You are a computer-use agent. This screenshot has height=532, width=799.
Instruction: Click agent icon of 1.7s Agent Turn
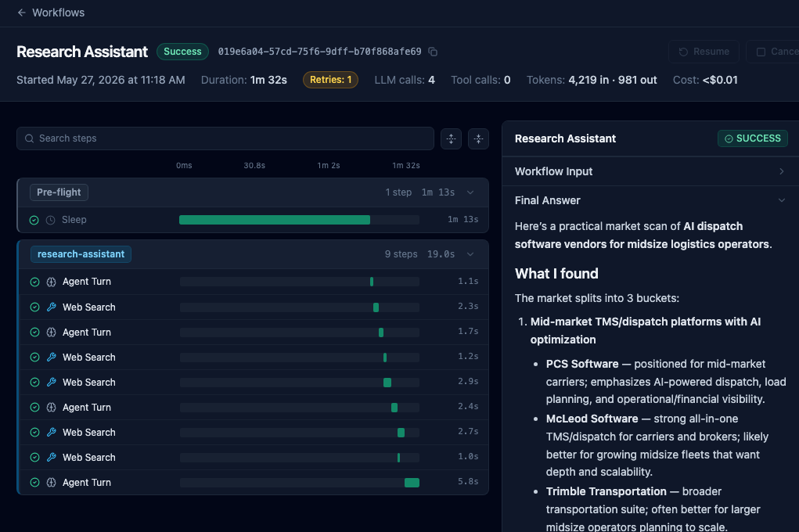tap(51, 332)
